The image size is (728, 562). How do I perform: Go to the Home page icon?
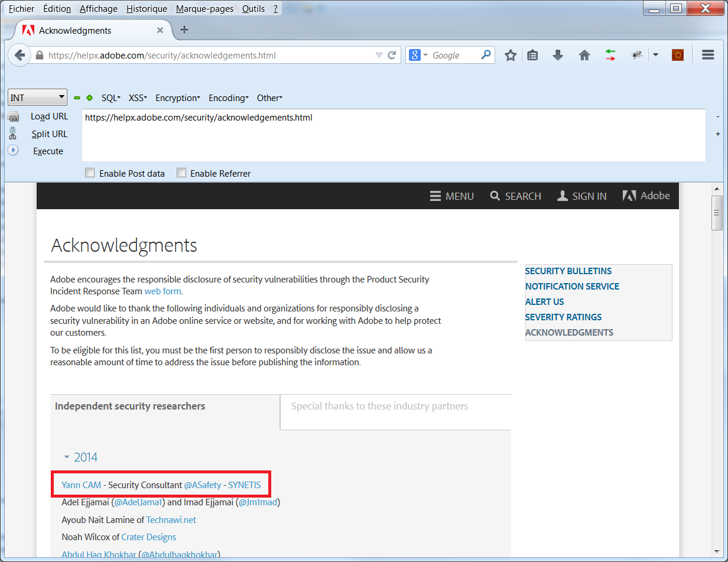pyautogui.click(x=584, y=55)
